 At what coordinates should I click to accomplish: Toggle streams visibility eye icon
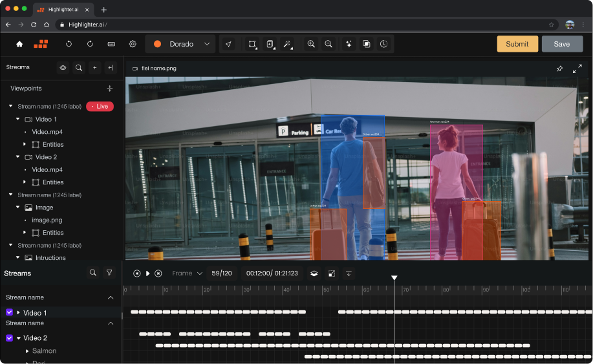click(x=63, y=68)
